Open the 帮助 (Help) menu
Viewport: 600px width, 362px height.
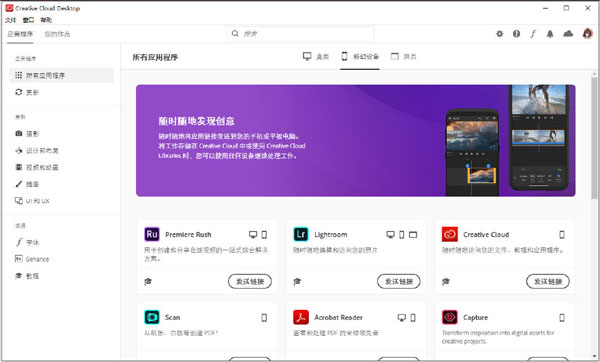46,20
